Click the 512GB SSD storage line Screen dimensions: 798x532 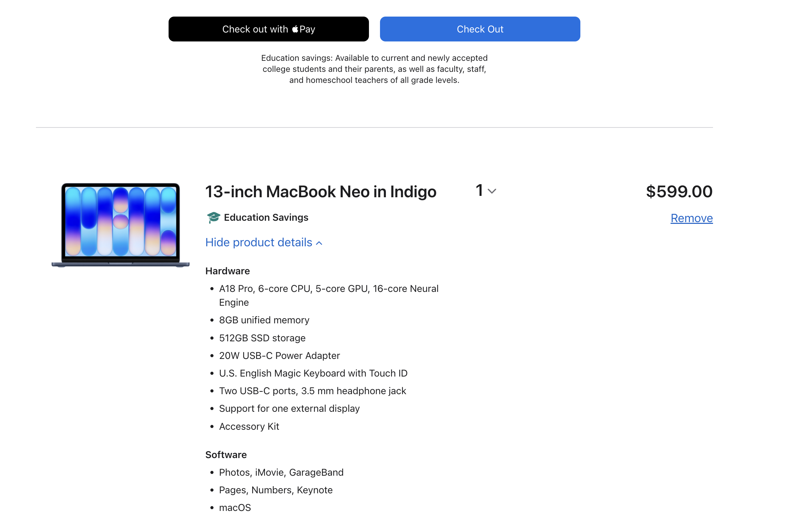pos(262,338)
